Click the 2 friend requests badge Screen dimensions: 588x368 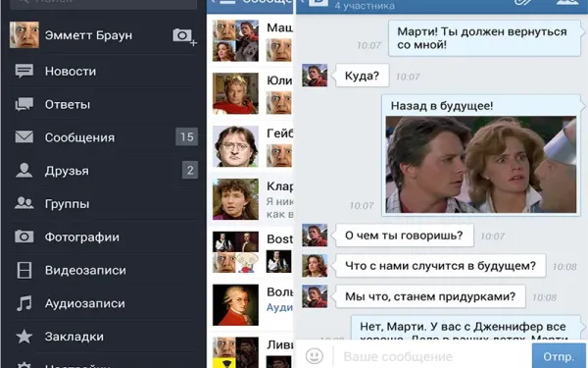pos(190,171)
